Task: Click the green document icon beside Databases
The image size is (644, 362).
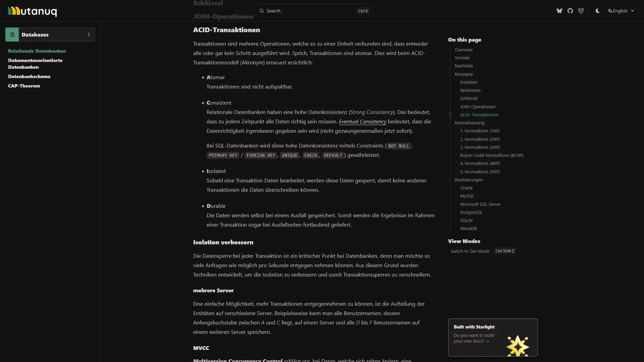Action: pyautogui.click(x=12, y=35)
